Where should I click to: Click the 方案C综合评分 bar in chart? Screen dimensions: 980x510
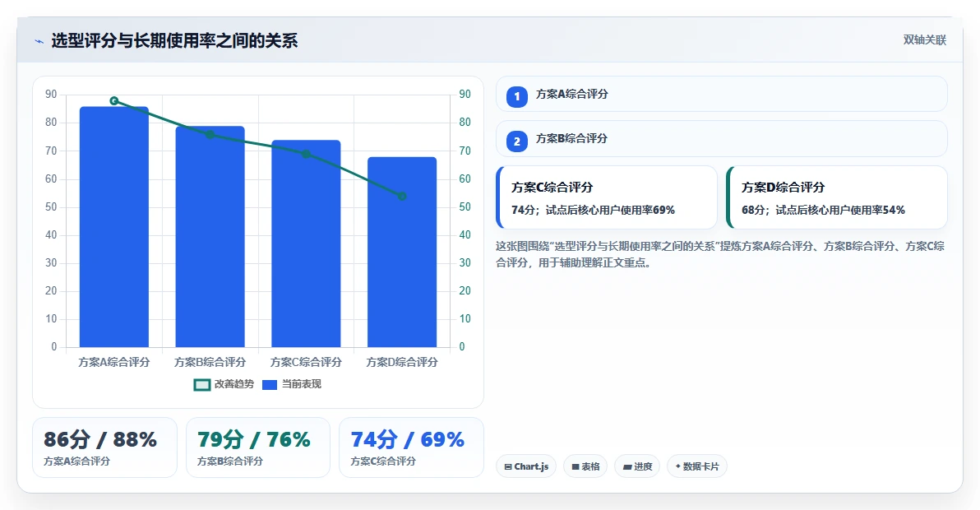coord(306,243)
